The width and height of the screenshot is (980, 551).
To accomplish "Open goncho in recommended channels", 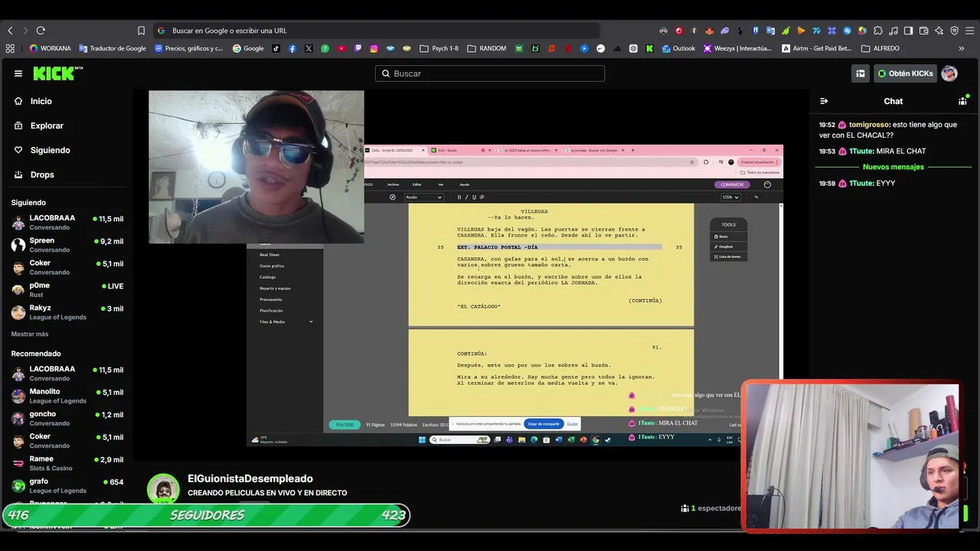I will 67,418.
